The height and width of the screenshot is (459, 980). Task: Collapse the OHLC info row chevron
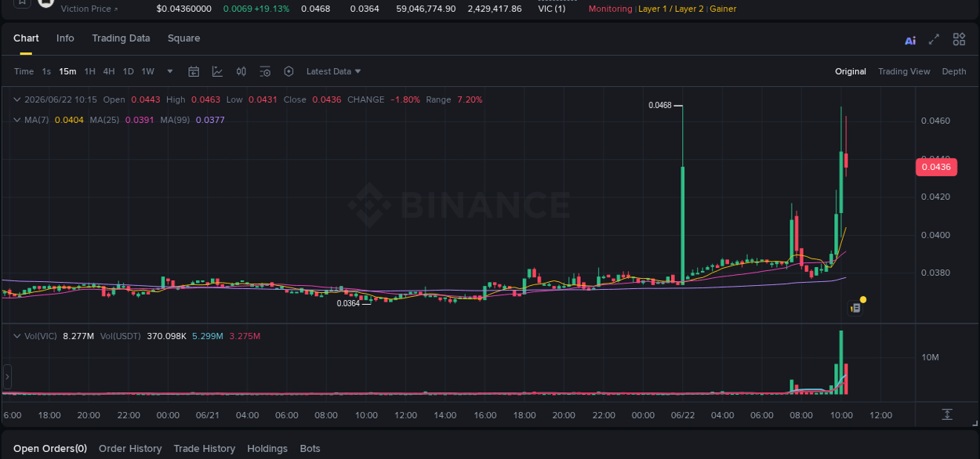tap(17, 99)
